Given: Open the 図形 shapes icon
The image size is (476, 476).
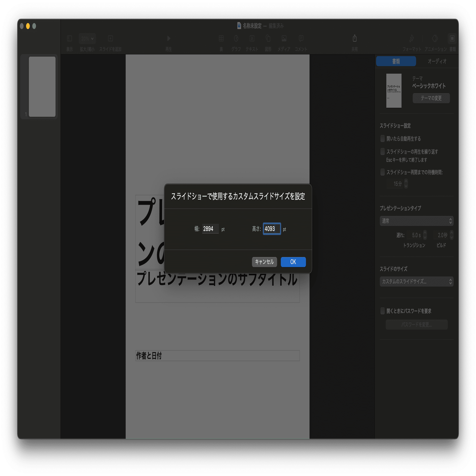Looking at the screenshot, I should pyautogui.click(x=268, y=38).
